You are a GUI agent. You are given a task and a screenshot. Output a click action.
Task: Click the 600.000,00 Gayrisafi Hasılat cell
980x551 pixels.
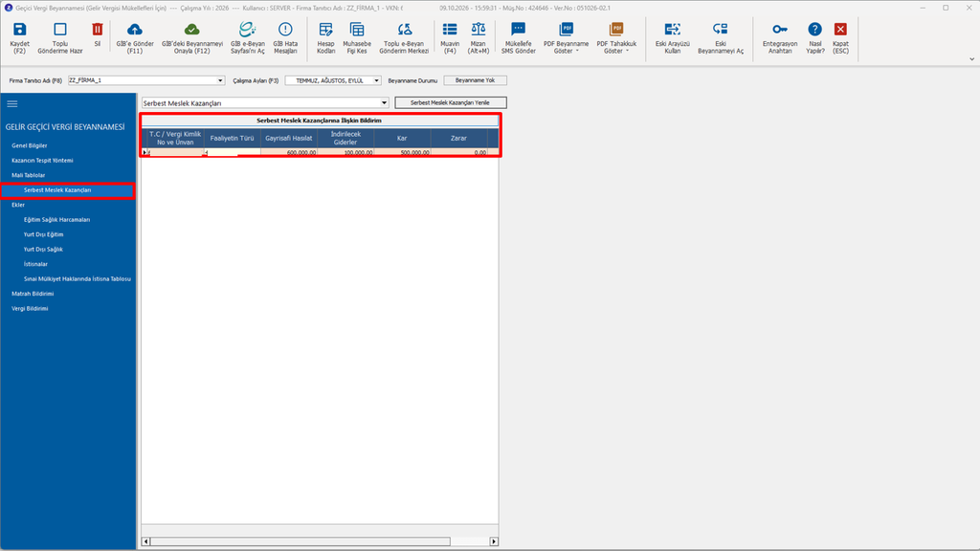pos(289,152)
